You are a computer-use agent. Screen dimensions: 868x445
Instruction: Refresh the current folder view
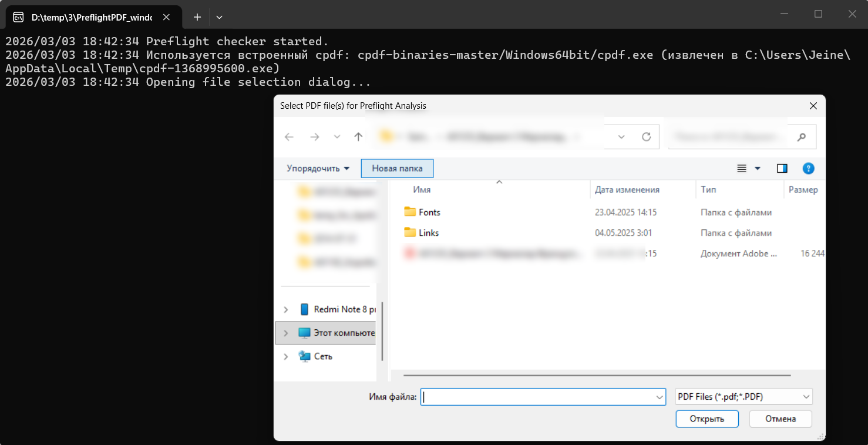[x=647, y=137]
